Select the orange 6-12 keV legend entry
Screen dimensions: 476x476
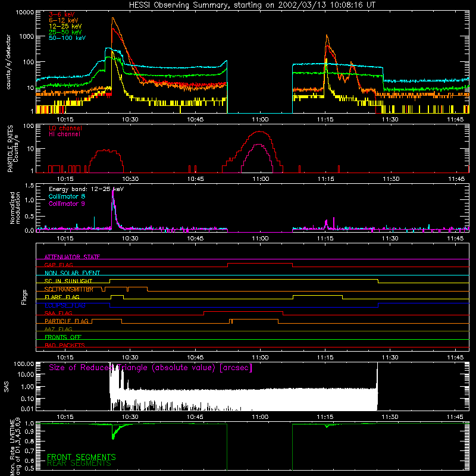pyautogui.click(x=64, y=20)
